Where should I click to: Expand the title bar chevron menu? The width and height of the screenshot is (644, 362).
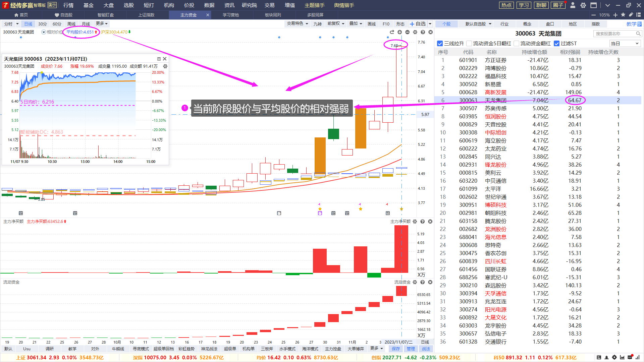pos(607,5)
